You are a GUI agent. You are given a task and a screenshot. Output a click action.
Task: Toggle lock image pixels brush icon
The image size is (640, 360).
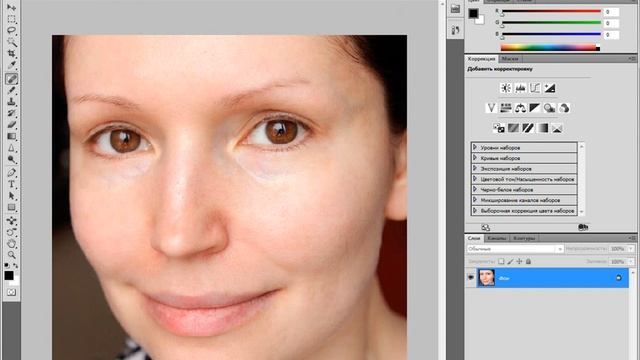(x=510, y=261)
